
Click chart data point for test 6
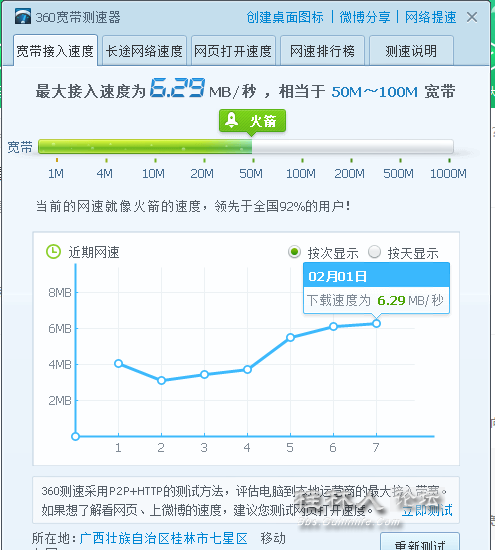(x=333, y=327)
